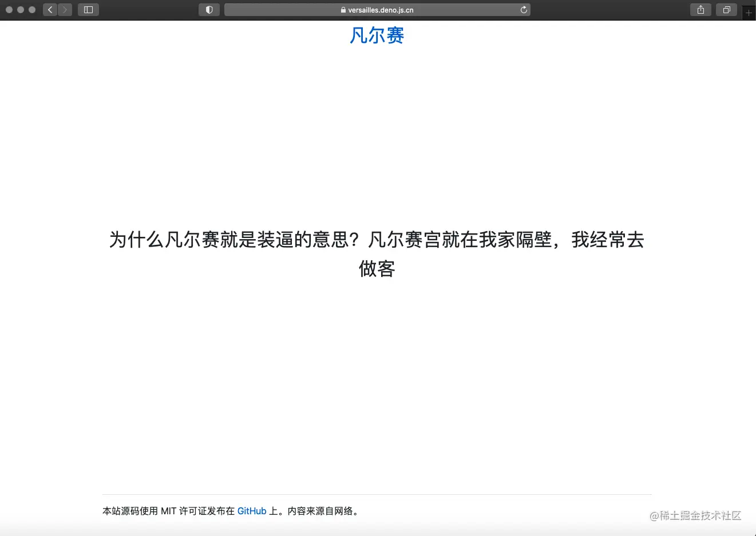Click the green zoom traffic light
This screenshot has height=536, width=756.
pyautogui.click(x=32, y=9)
